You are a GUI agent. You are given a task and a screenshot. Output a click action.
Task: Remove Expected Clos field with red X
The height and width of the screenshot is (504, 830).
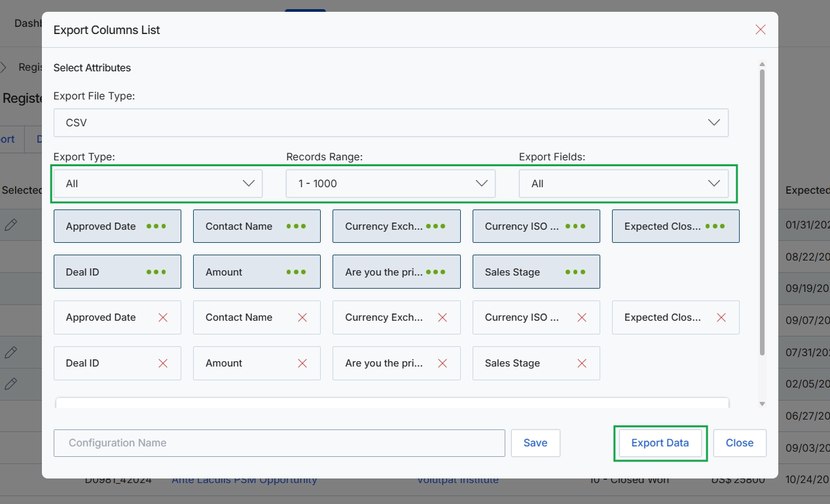click(721, 317)
